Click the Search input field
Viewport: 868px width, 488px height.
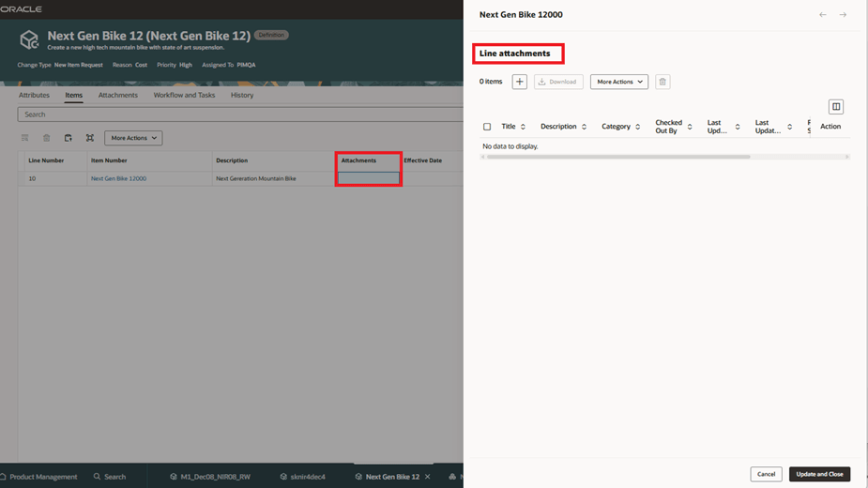point(240,114)
